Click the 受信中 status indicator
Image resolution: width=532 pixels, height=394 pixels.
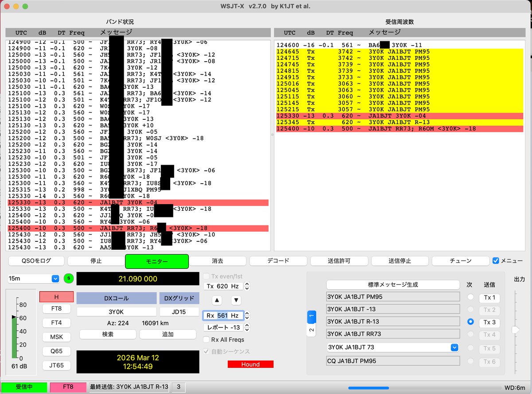(24, 387)
